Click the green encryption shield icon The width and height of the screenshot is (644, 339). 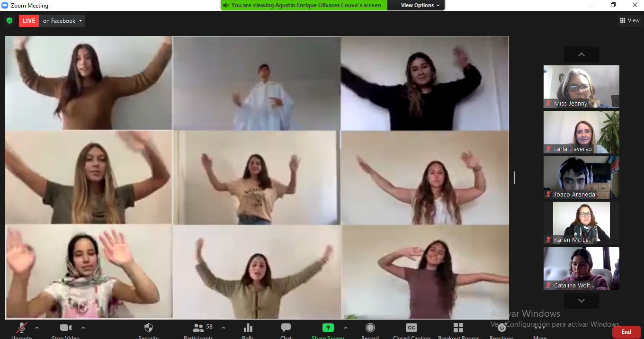coord(9,21)
